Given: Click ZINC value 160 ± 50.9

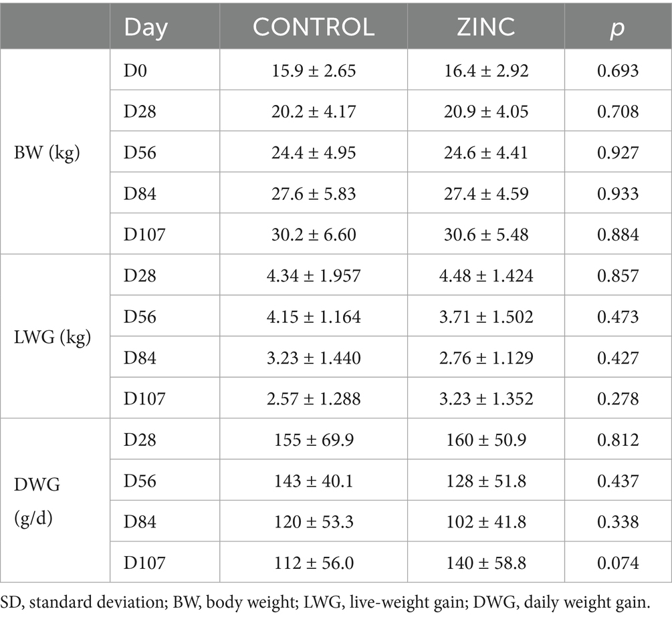Looking at the screenshot, I should pos(486,440).
